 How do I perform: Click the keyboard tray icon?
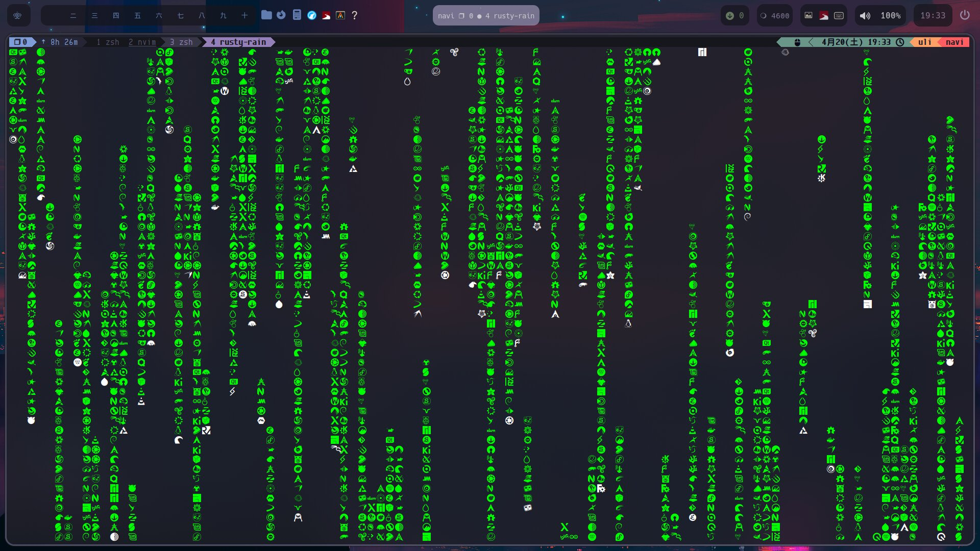[x=839, y=15]
